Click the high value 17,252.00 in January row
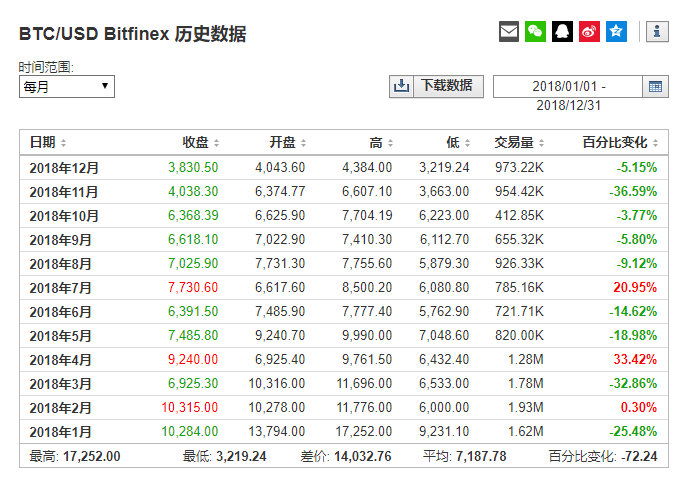Screen dimensions: 681x487 [x=364, y=431]
